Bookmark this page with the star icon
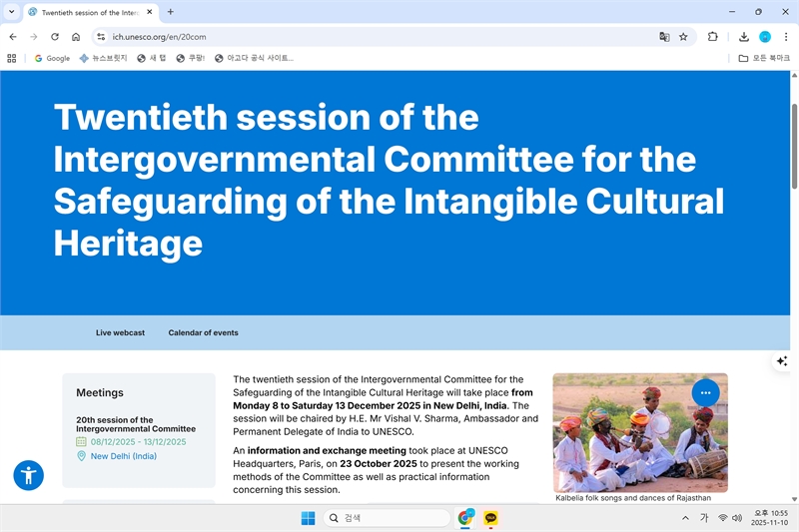The image size is (799, 532). coord(683,37)
